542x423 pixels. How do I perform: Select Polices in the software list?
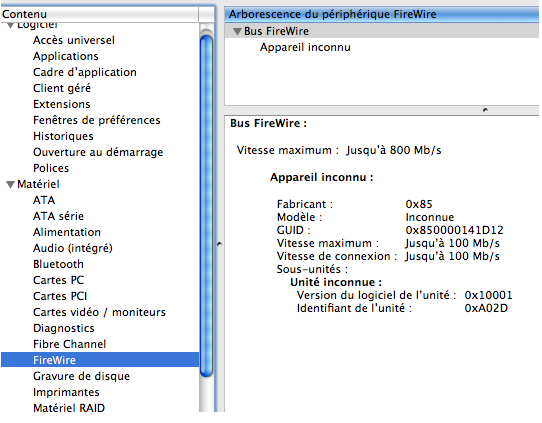[x=51, y=168]
